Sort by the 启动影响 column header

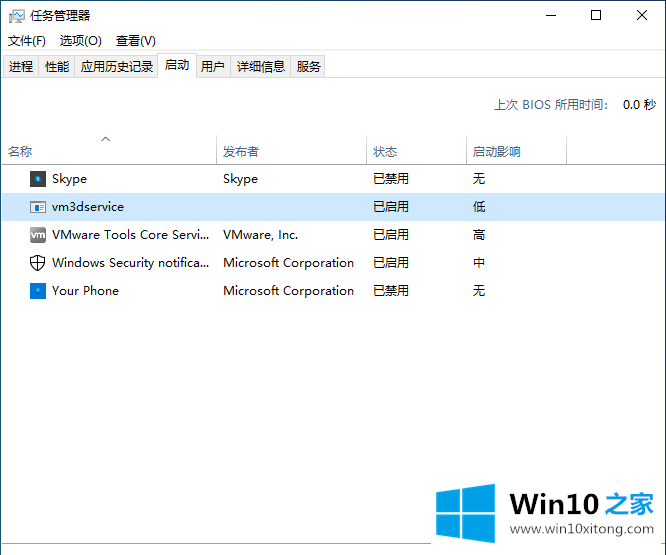pos(516,150)
